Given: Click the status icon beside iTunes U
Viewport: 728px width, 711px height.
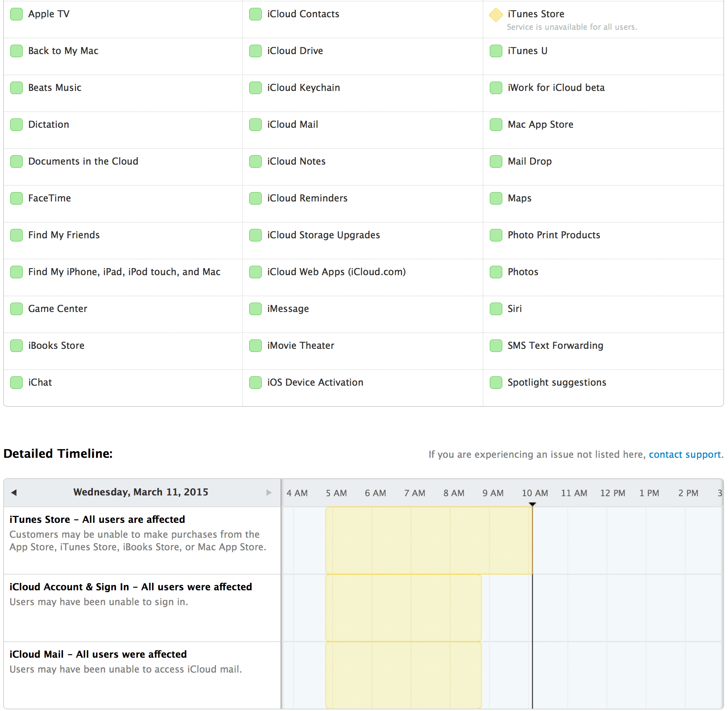Looking at the screenshot, I should [x=496, y=51].
